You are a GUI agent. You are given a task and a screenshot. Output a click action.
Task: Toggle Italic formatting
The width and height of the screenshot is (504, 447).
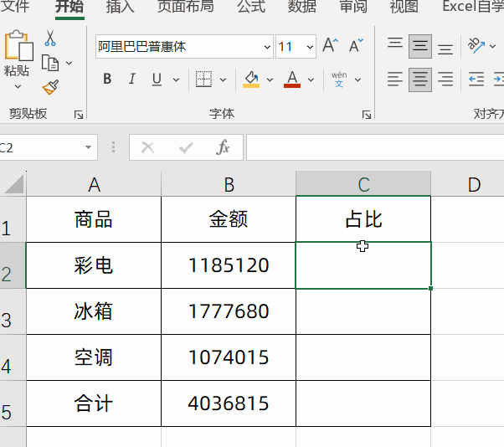coord(131,79)
